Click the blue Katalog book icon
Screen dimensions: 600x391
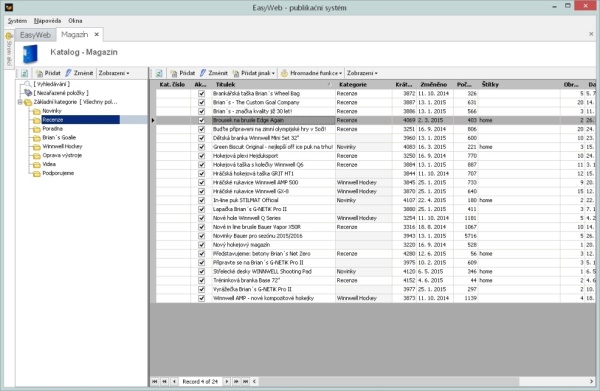click(x=31, y=54)
